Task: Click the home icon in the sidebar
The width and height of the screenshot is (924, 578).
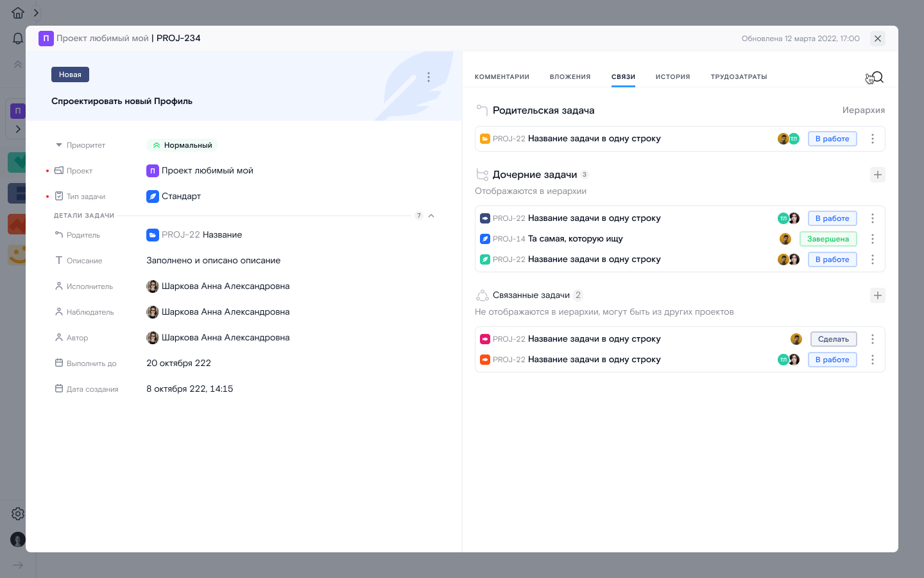Action: pos(18,13)
